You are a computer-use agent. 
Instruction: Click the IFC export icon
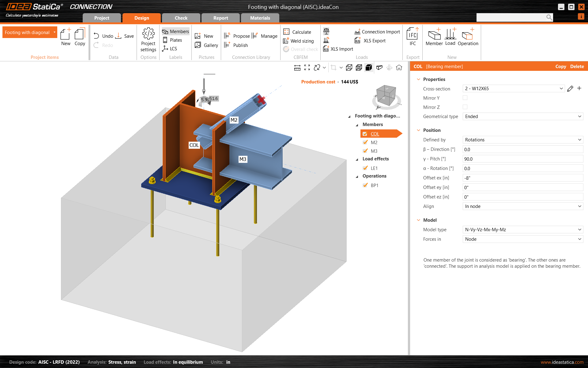coord(412,34)
